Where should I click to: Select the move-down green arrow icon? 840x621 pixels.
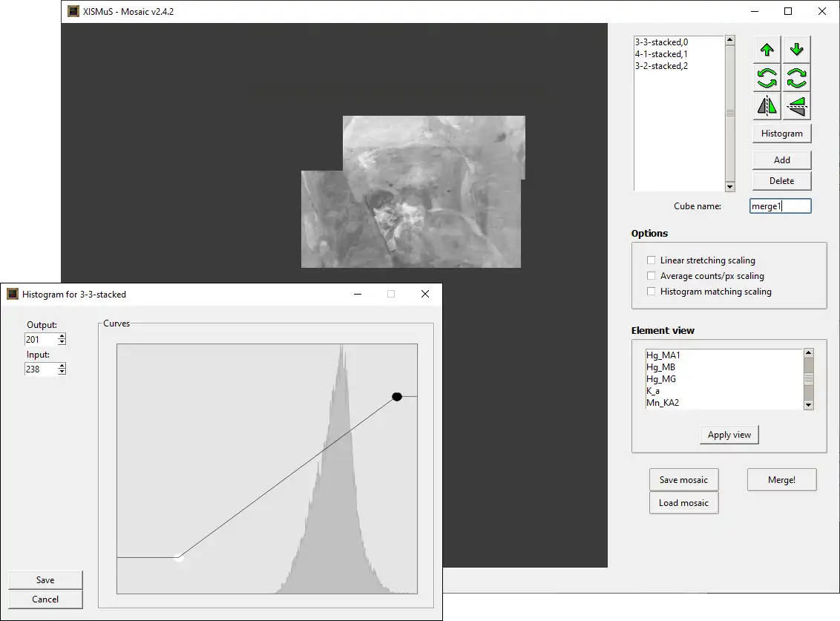[x=796, y=49]
